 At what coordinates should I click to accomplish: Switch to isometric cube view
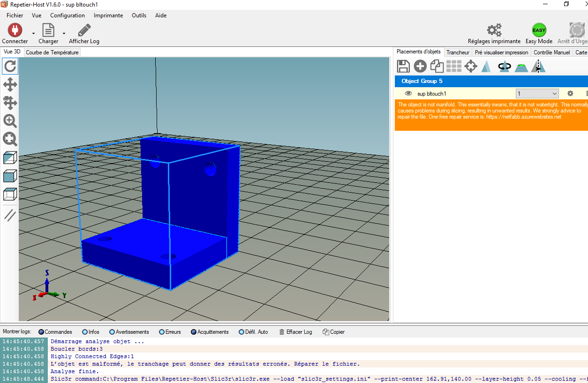10,158
